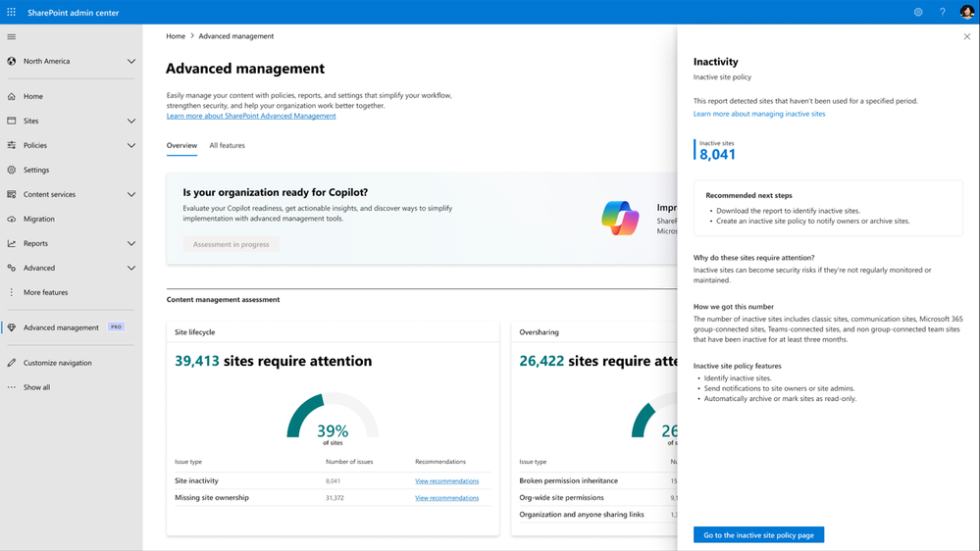This screenshot has height=551, width=980.
Task: Click the Assessment in progress button
Action: pos(232,244)
